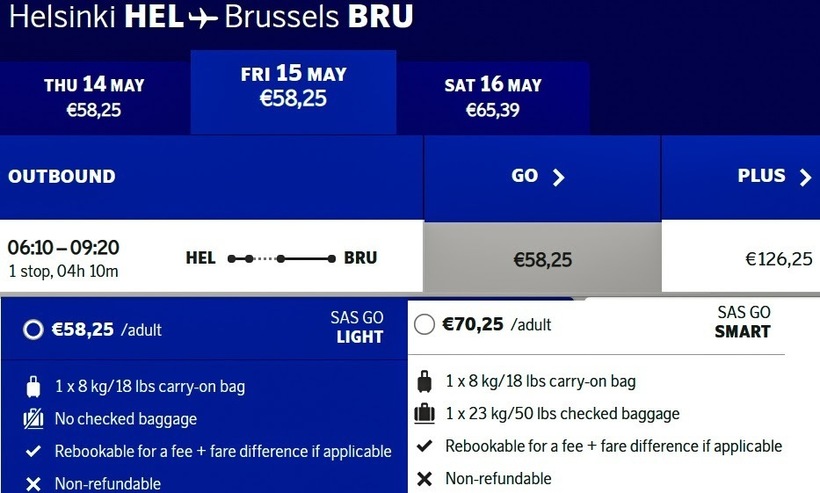820x493 pixels.
Task: Click rebookable checkmark icon in Light fare
Action: 33,451
